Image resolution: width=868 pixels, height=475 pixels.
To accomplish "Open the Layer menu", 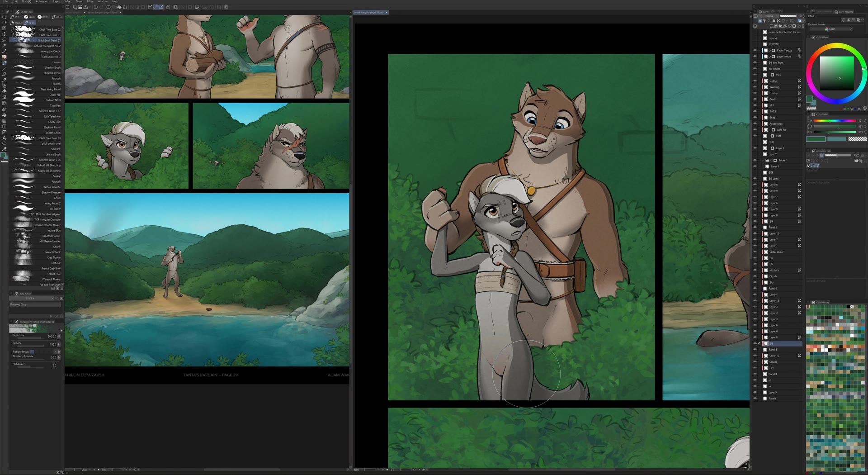I will tap(57, 1).
